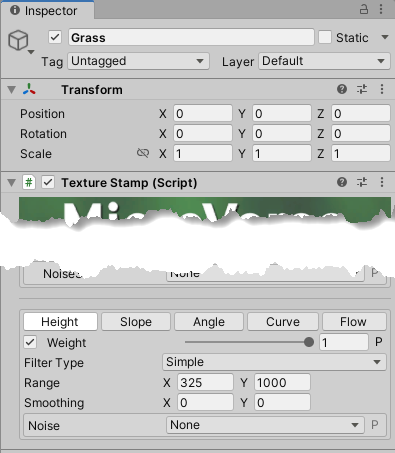The height and width of the screenshot is (453, 395).
Task: Collapse the Transform component foldout
Action: click(12, 90)
